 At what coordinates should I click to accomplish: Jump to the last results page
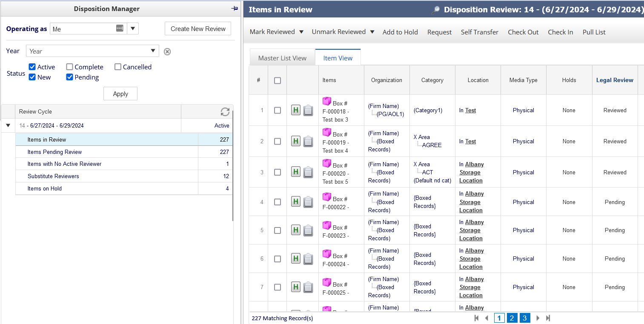point(548,318)
